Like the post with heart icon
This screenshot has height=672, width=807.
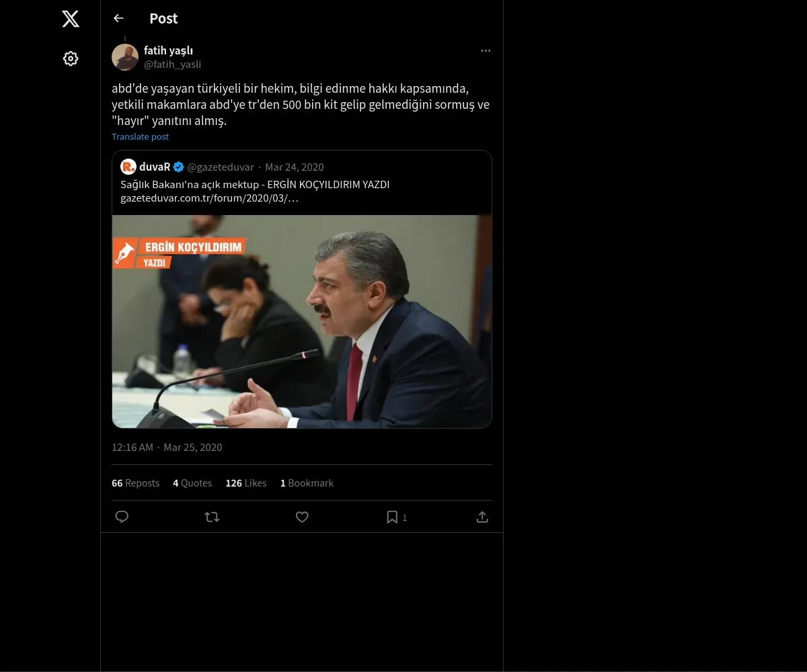[x=302, y=517]
